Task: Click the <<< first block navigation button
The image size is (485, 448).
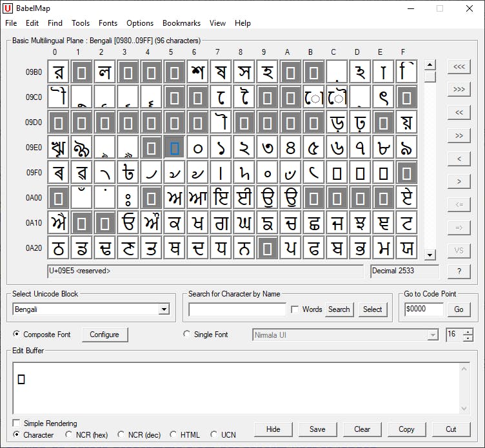Action: pyautogui.click(x=459, y=66)
